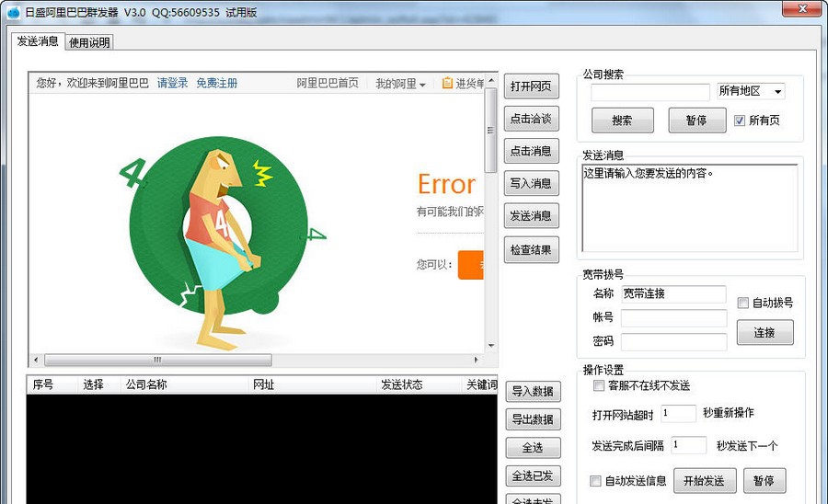Click the 帐号 input field
828x504 pixels.
point(673,318)
